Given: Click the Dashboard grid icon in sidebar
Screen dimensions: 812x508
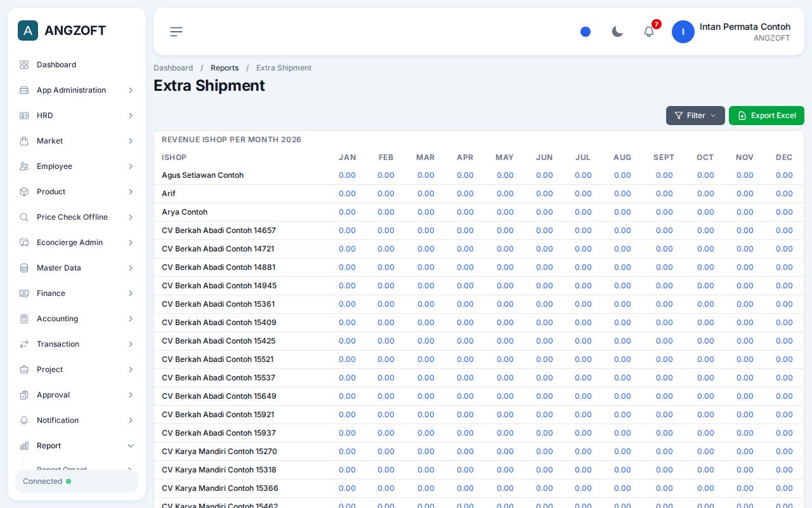Looking at the screenshot, I should [x=24, y=65].
